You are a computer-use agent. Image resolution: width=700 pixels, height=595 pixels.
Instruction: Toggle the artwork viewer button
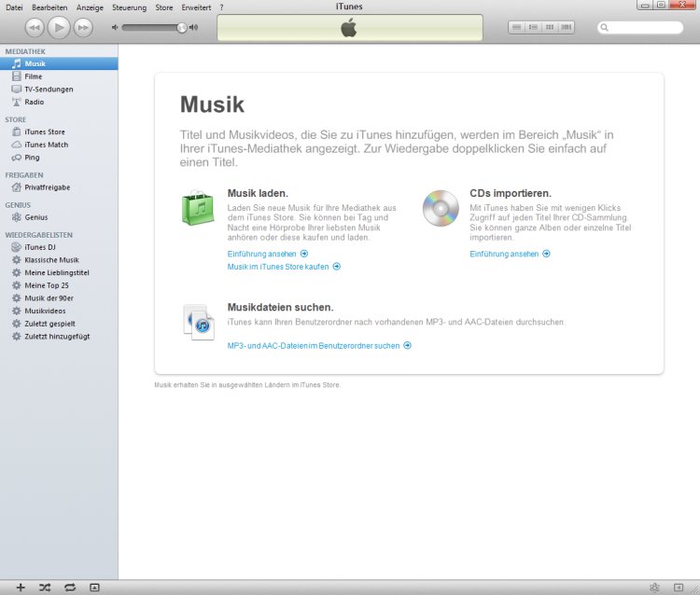(x=94, y=588)
